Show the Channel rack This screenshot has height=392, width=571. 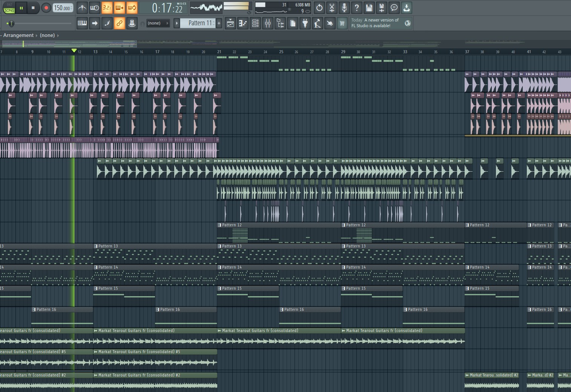tap(255, 23)
